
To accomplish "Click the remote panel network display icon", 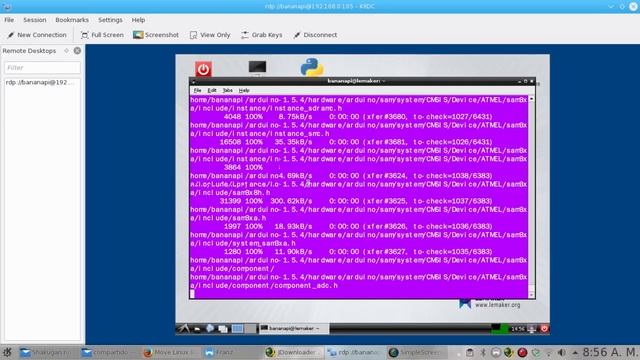I will click(x=532, y=329).
